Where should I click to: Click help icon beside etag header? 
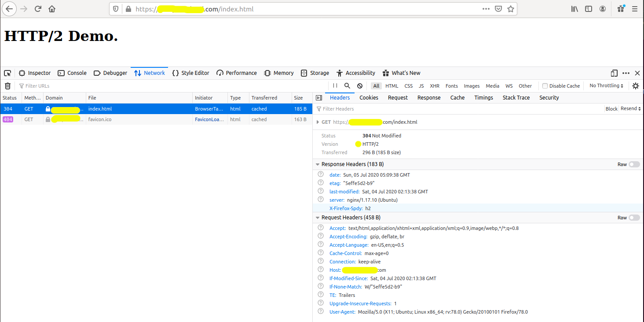click(x=321, y=183)
